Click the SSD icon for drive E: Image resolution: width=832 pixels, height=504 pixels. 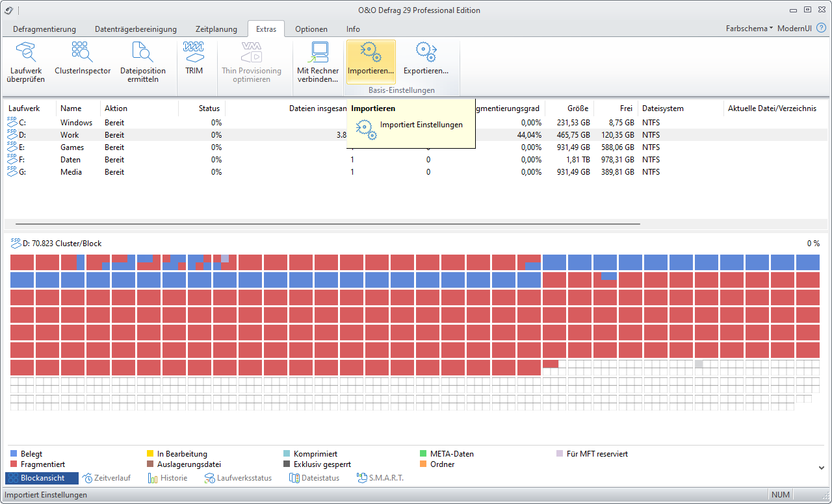(x=12, y=147)
